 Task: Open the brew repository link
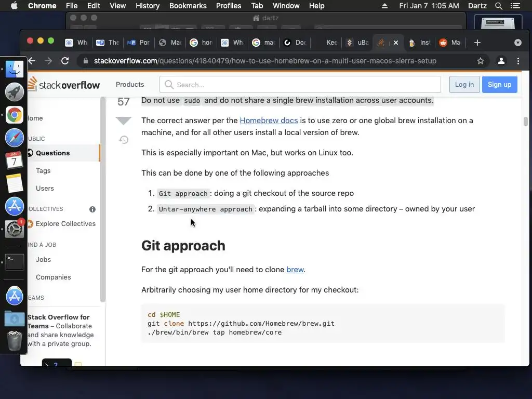coord(295,270)
